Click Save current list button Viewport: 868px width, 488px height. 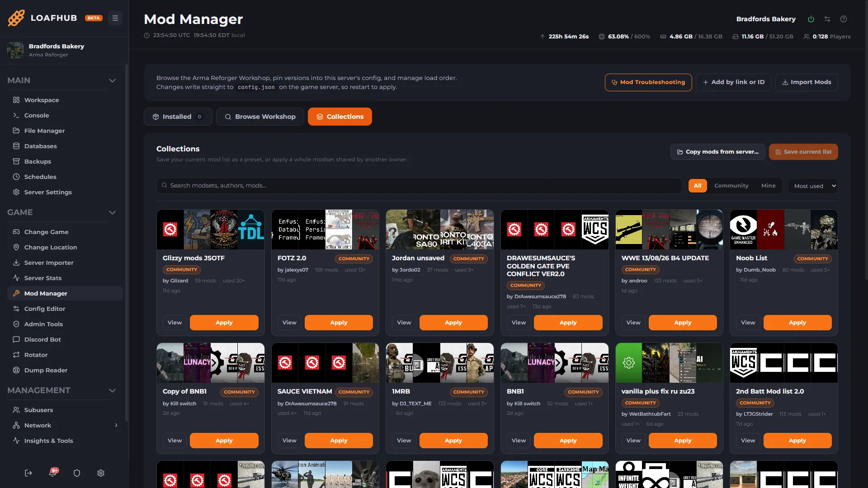point(803,152)
